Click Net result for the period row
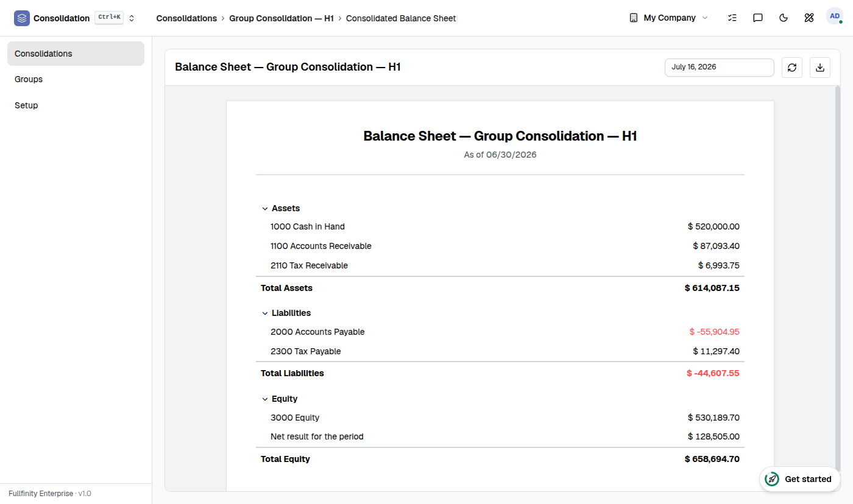 [x=500, y=436]
